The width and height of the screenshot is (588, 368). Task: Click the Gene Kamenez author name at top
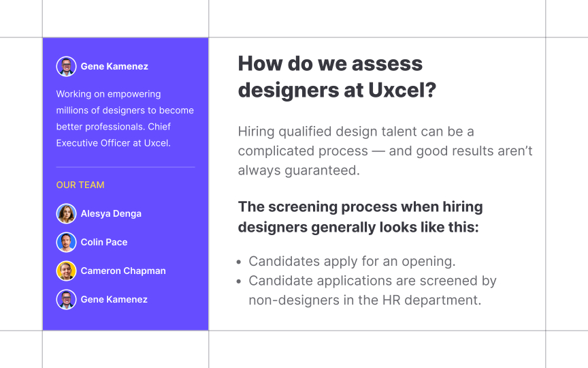(x=114, y=67)
